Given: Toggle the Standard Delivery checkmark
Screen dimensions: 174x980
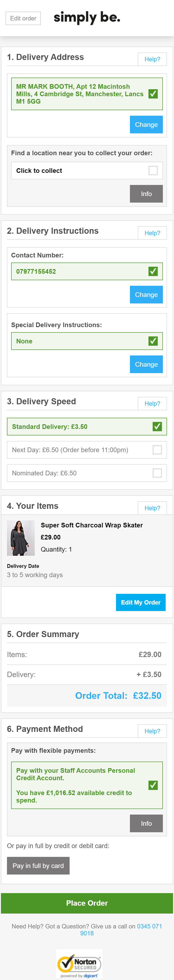Looking at the screenshot, I should (157, 427).
